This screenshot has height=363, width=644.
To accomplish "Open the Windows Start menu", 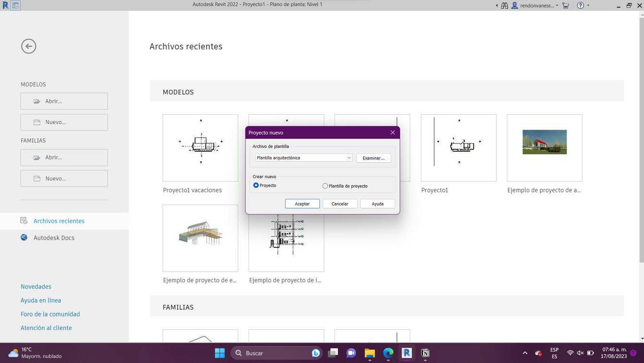I will pos(220,353).
